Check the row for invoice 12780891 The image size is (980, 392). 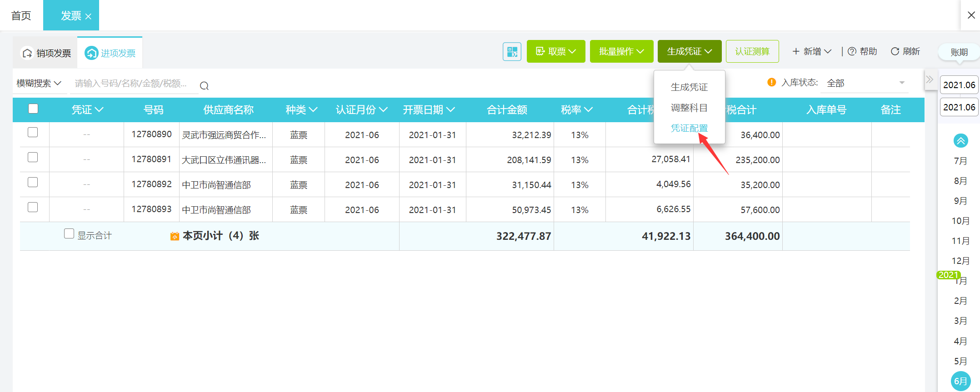pos(33,157)
